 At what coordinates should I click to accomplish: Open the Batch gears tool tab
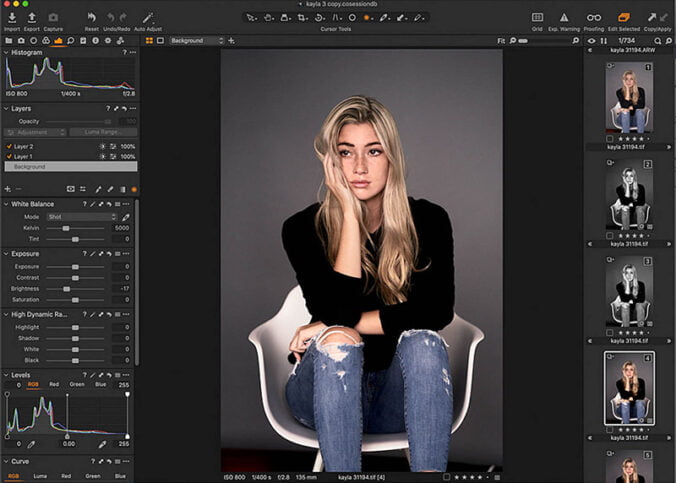[120, 41]
